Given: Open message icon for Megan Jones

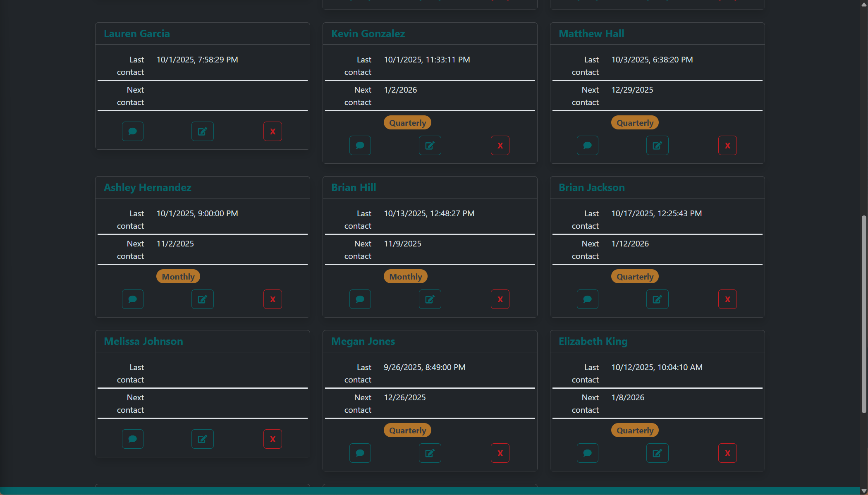Looking at the screenshot, I should click(360, 453).
